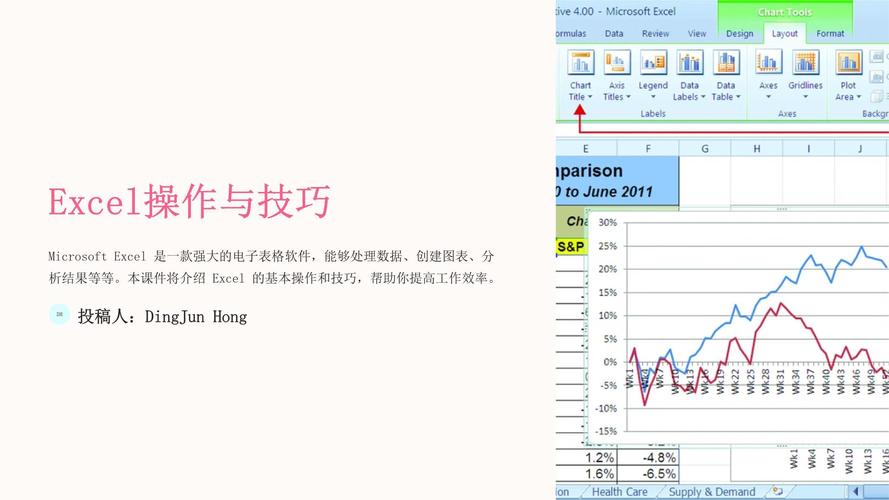
Task: Switch to Chart Tools Design tab
Action: click(x=740, y=33)
